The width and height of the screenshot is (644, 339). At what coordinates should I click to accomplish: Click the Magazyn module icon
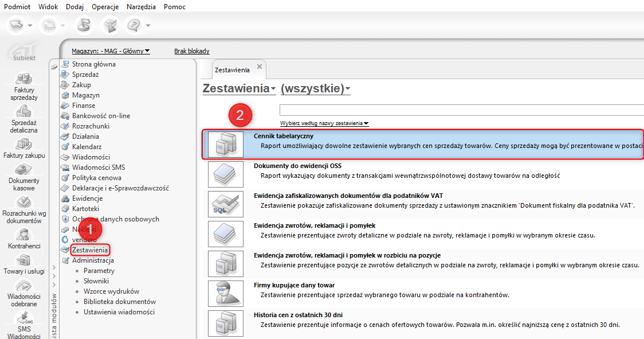click(x=65, y=95)
